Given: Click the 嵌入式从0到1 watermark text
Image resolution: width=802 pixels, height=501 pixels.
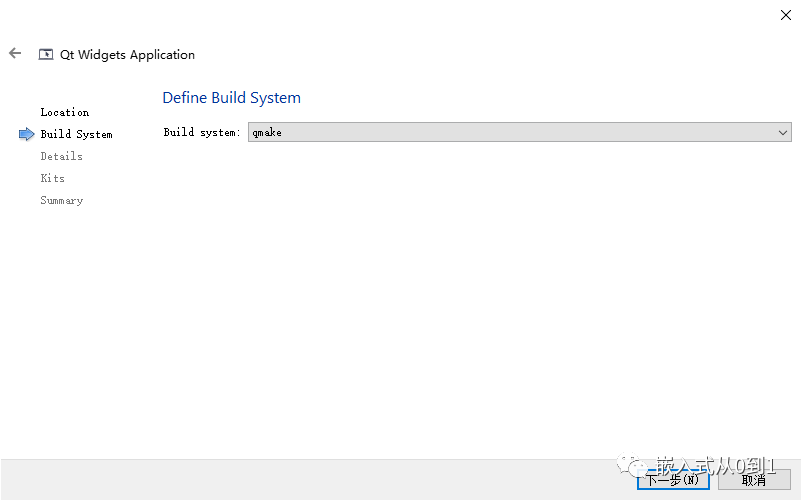Looking at the screenshot, I should [x=714, y=465].
